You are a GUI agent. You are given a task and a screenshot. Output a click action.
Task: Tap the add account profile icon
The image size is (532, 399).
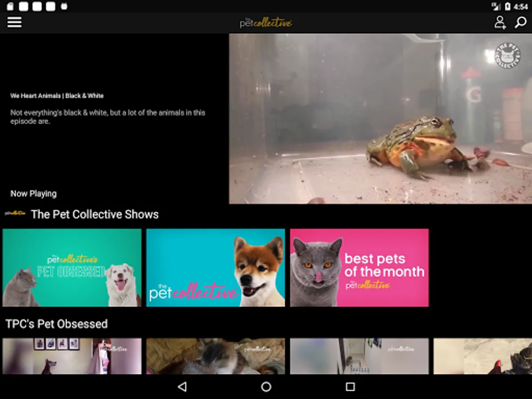point(500,23)
